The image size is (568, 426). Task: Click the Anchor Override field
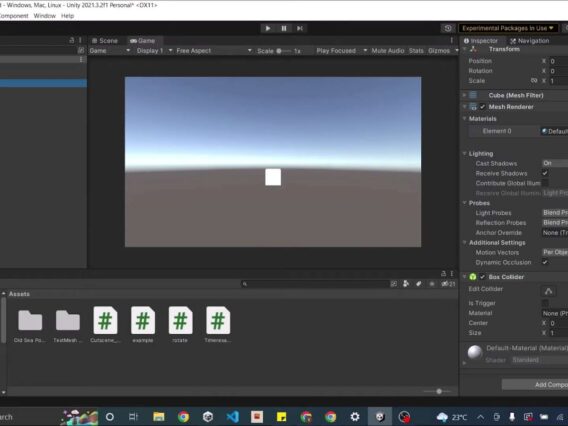pyautogui.click(x=555, y=233)
